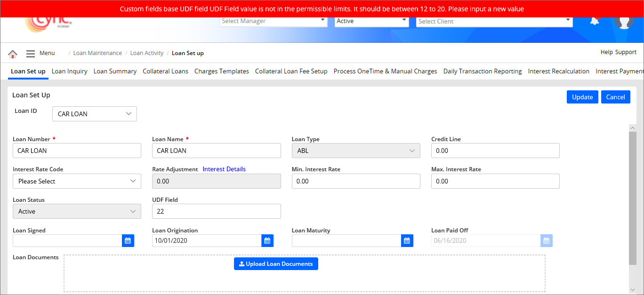
Task: Switch to the Charges Templates tab
Action: (x=221, y=72)
